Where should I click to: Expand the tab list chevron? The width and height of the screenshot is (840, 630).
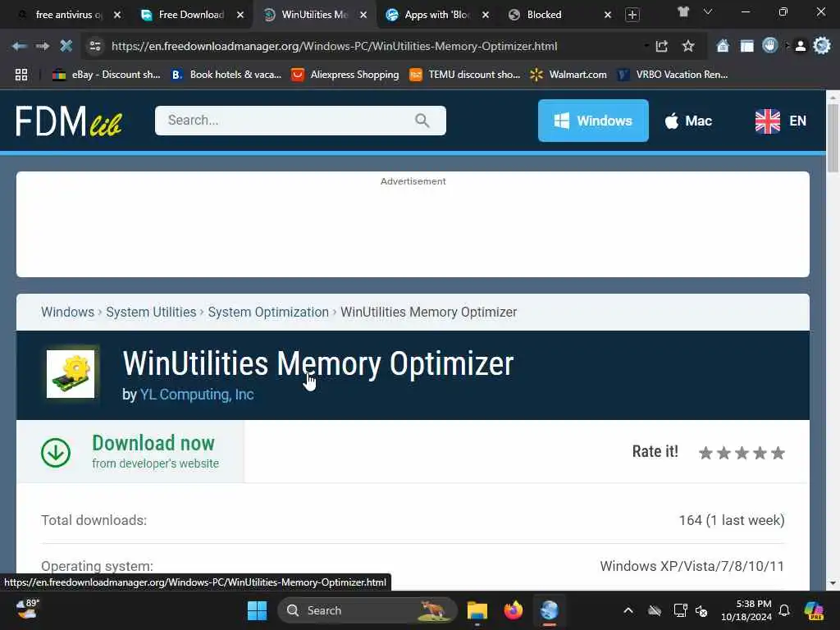708,11
